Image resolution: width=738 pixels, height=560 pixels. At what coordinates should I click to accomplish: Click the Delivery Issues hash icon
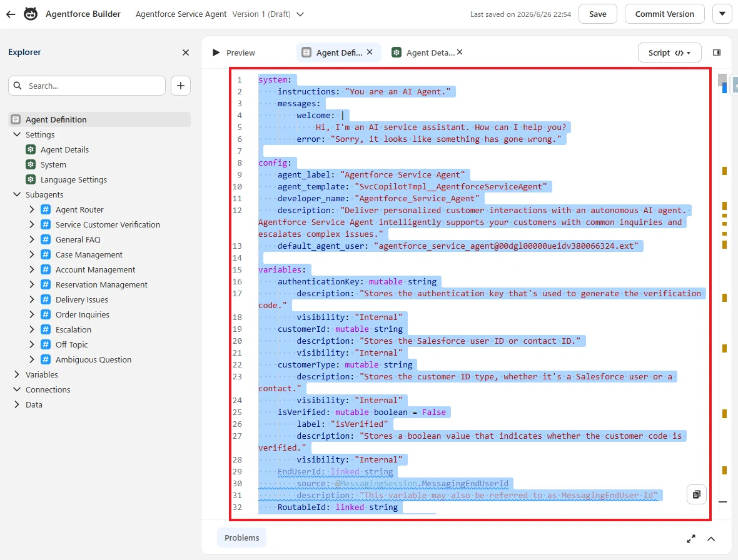pos(46,299)
